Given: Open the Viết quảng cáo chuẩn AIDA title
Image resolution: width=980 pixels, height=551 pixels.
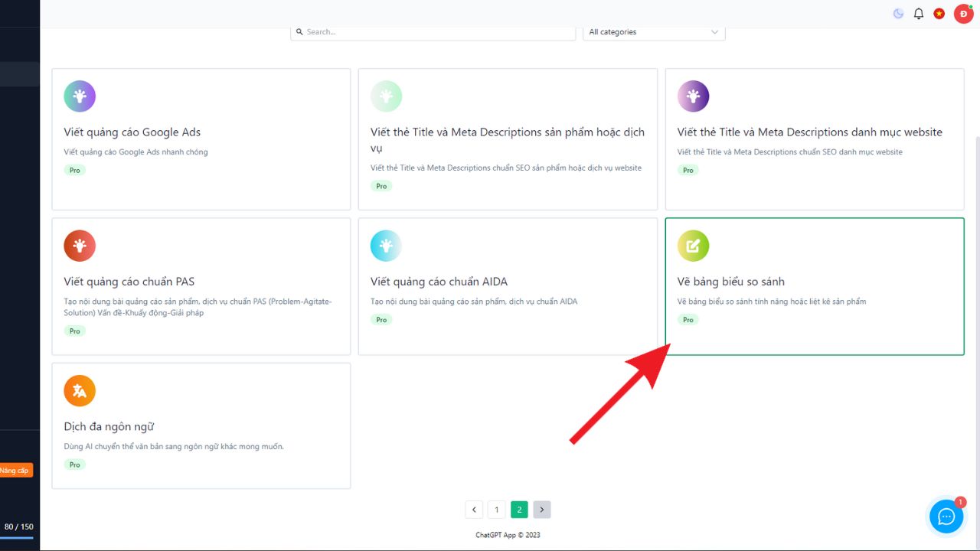Looking at the screenshot, I should 439,282.
